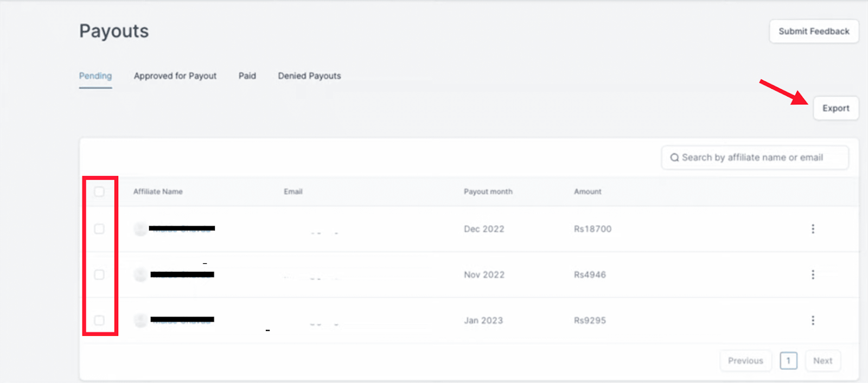Click the Submit Feedback button
The image size is (868, 383).
[x=814, y=31]
